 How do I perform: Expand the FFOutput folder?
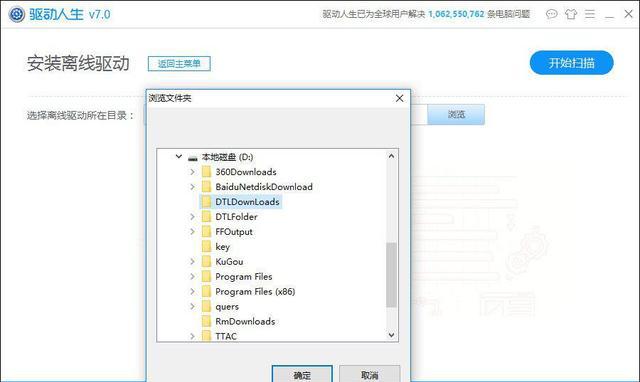[192, 232]
